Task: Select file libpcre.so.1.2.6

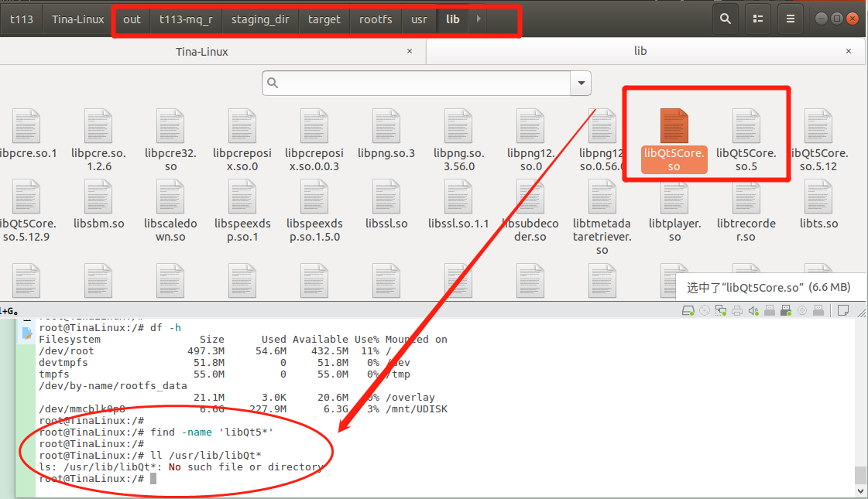Action: pos(98,141)
